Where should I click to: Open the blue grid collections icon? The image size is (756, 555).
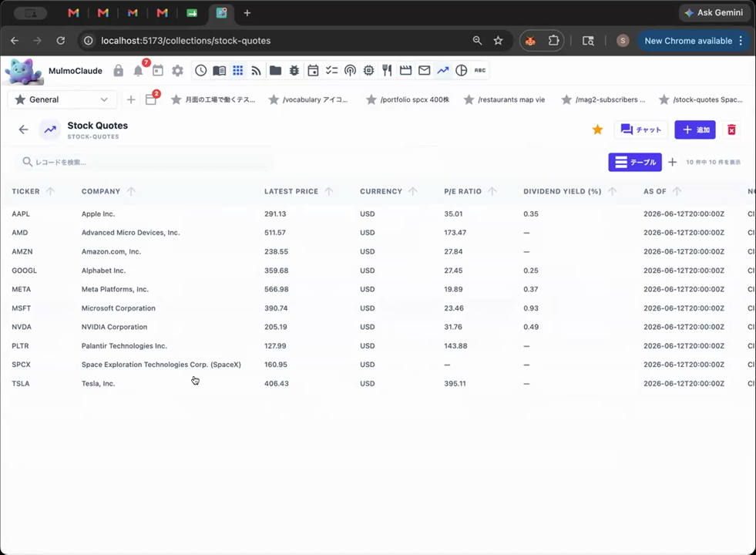click(x=237, y=70)
